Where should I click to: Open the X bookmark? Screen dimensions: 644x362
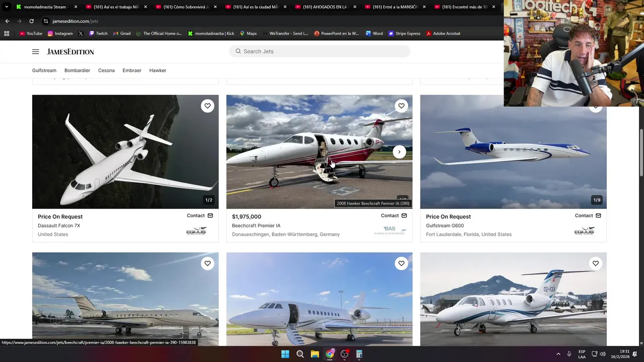click(x=80, y=34)
